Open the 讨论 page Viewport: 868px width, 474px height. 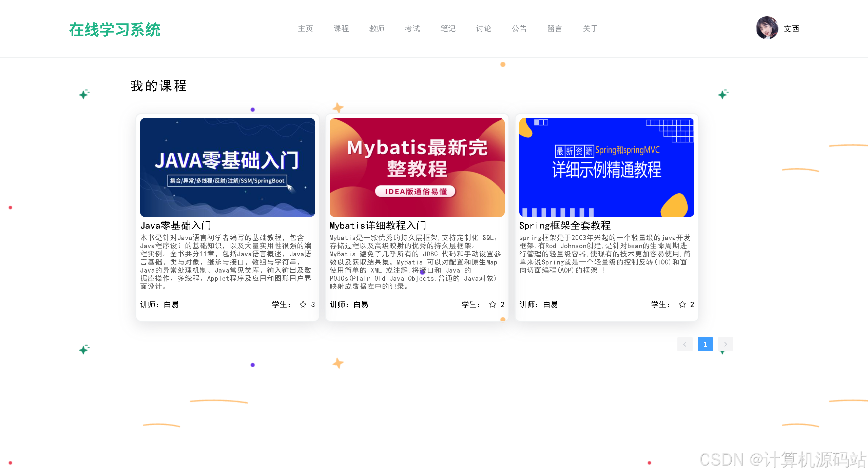pos(483,28)
